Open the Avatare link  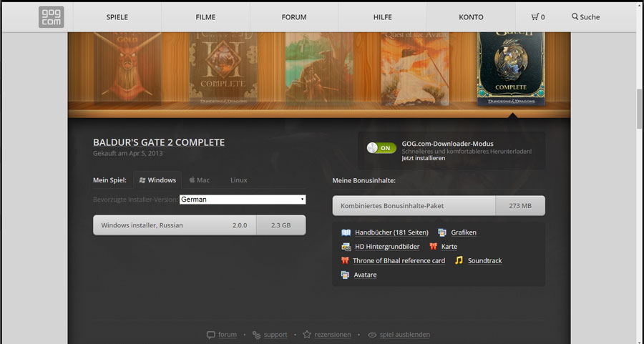pyautogui.click(x=365, y=275)
